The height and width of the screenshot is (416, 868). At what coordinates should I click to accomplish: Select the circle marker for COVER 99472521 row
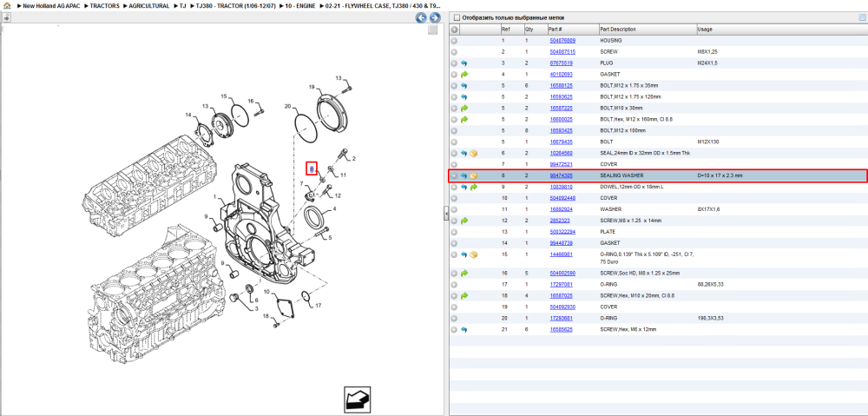(x=454, y=164)
